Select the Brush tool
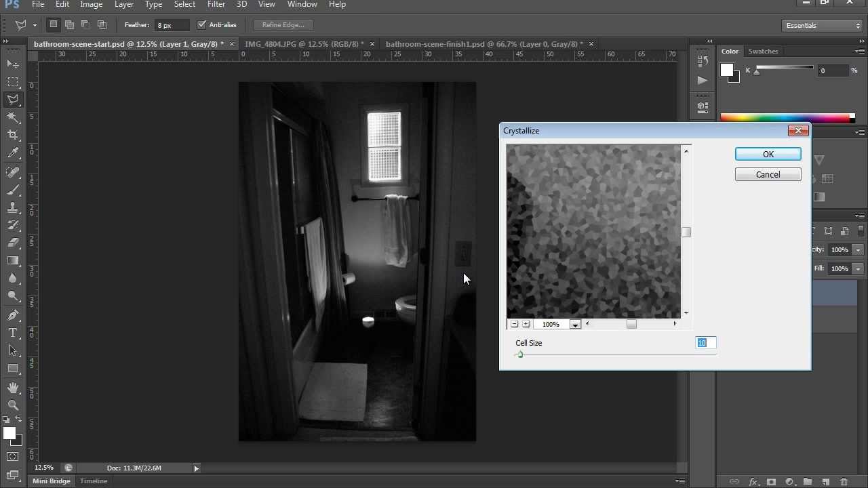 click(13, 190)
